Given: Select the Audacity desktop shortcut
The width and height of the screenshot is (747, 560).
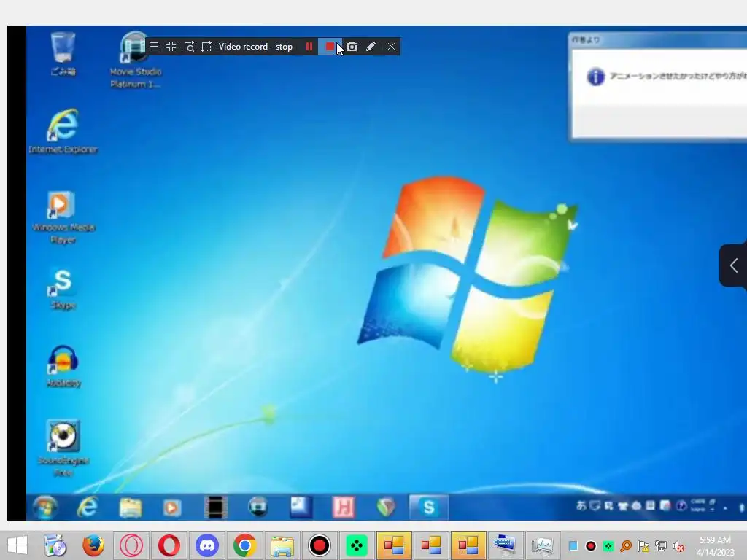Looking at the screenshot, I should click(63, 366).
